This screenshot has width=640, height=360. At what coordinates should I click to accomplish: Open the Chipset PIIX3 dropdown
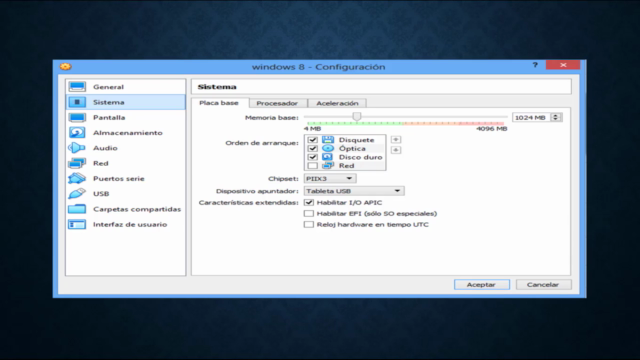330,178
